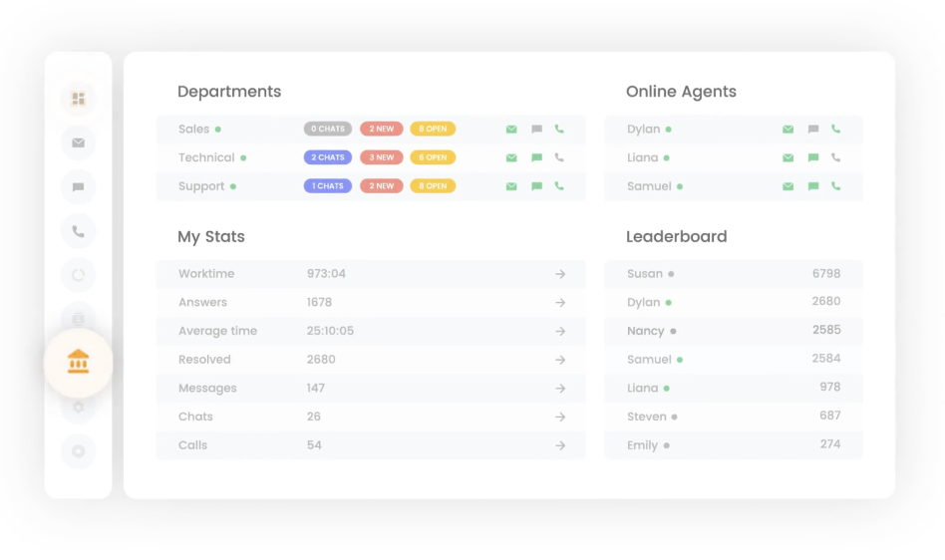Click the email icon in Support row
Image resolution: width=945 pixels, height=560 pixels.
511,186
